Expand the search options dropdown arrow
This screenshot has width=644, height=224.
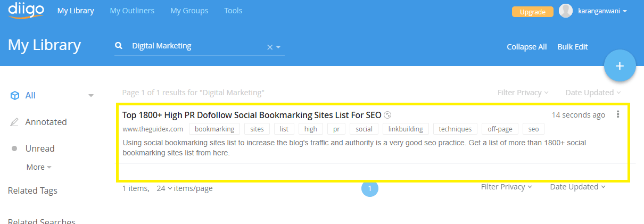278,47
